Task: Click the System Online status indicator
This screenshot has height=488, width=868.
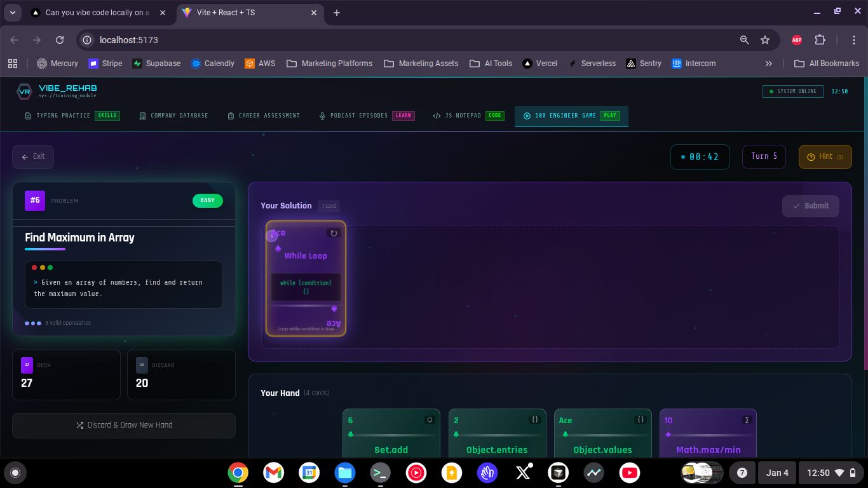Action: click(792, 91)
